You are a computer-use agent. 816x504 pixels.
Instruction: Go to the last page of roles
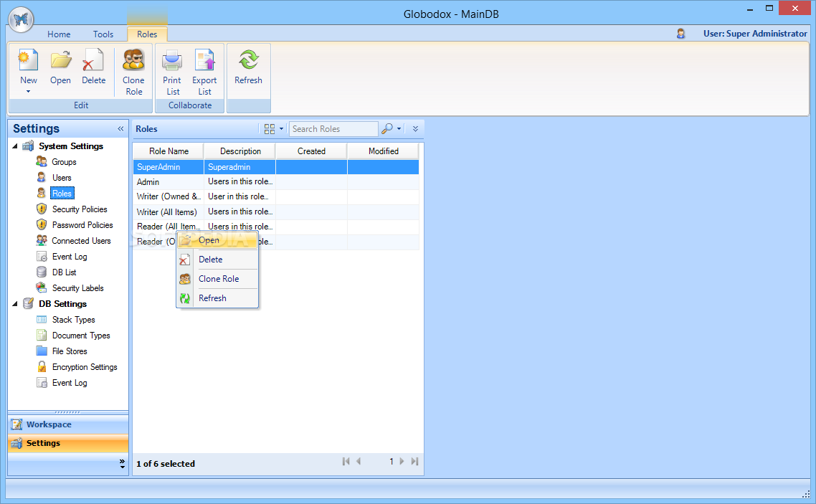(414, 462)
